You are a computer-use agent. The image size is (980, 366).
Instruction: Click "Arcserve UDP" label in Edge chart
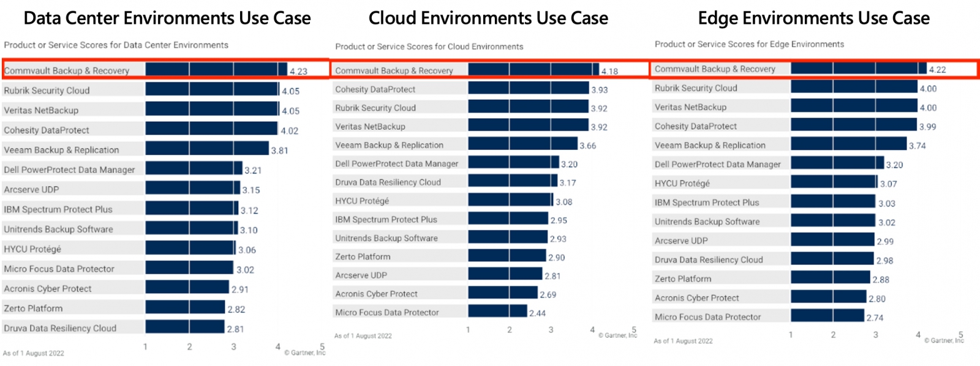(681, 241)
